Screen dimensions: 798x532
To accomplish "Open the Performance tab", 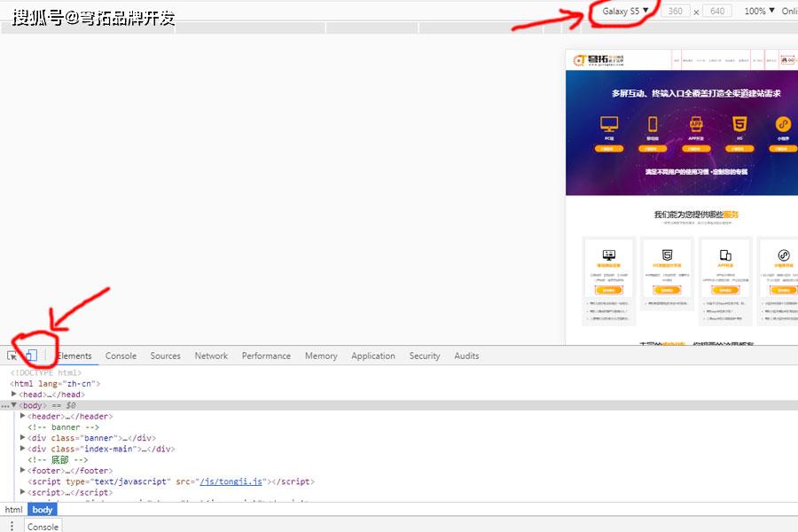I will (266, 356).
